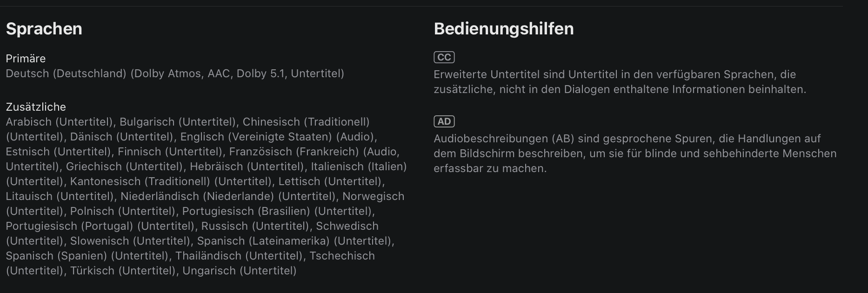The height and width of the screenshot is (293, 868).
Task: Click Englisch (Vereinigte Staaten) language entry
Action: coord(256,137)
